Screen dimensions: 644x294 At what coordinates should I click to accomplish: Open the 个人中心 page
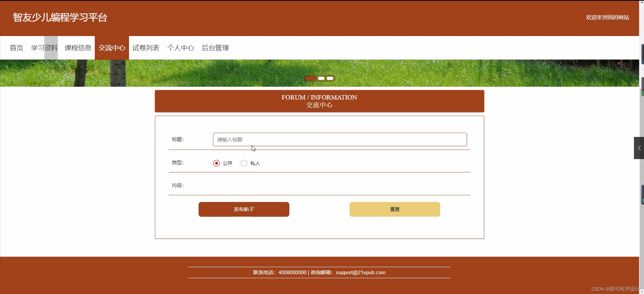pos(180,48)
